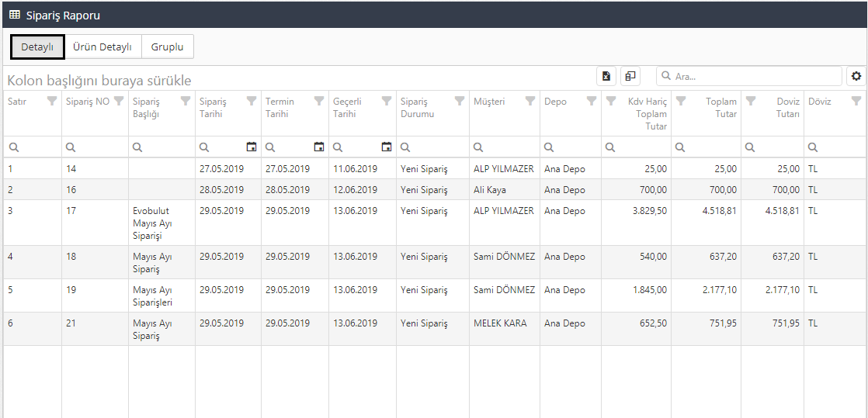
Task: Click Müşteri column search filter box
Action: (x=509, y=147)
